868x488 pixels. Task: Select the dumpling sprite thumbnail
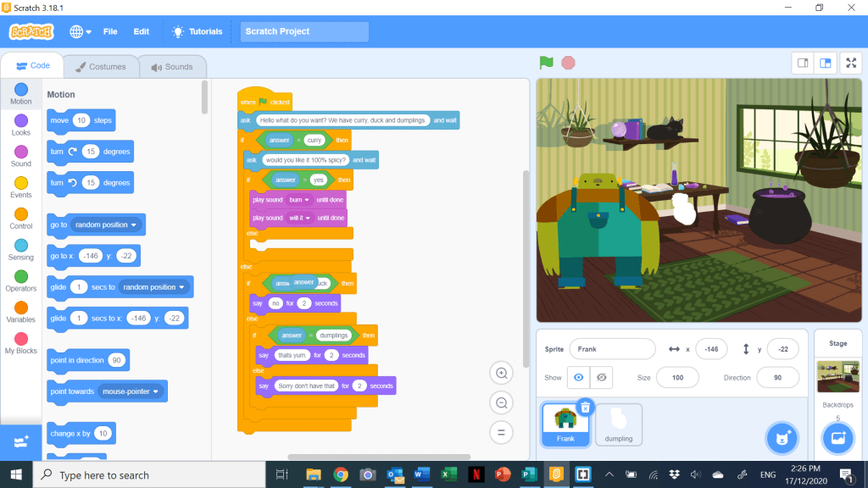tap(618, 424)
